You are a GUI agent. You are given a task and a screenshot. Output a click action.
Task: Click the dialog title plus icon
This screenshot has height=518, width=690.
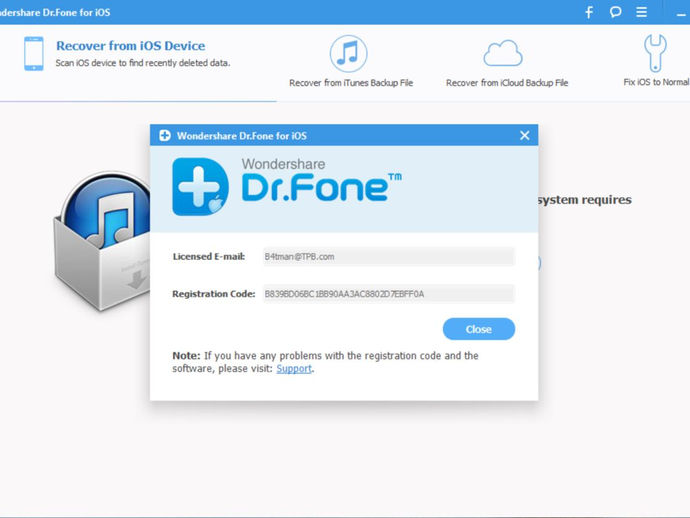coord(165,136)
